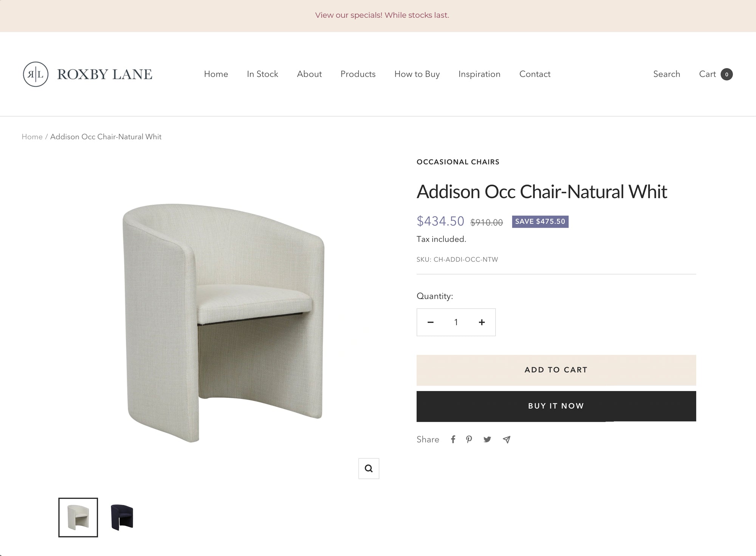This screenshot has width=756, height=556.
Task: Go to the In Stock page
Action: (x=262, y=74)
